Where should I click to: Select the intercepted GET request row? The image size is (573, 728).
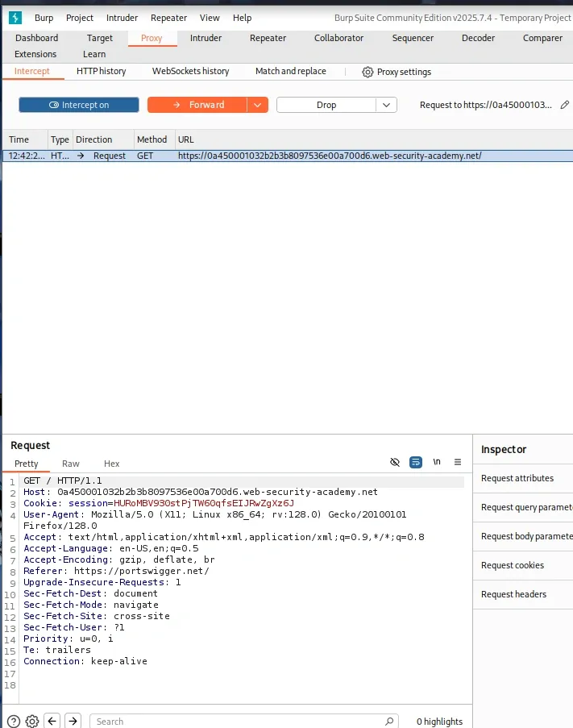(288, 156)
